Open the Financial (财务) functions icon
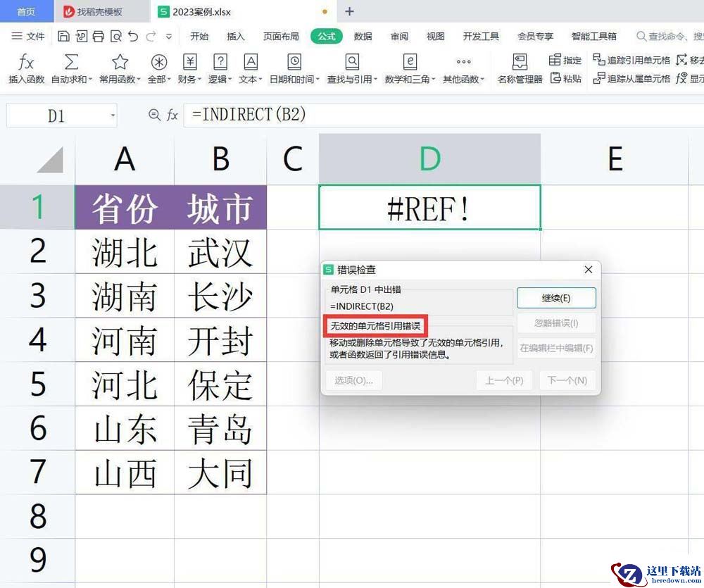Viewport: 704px width, 588px height. pos(190,62)
